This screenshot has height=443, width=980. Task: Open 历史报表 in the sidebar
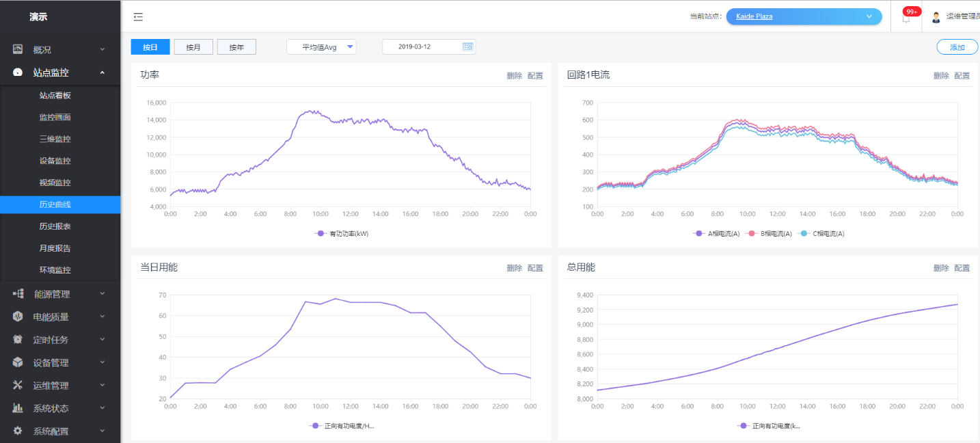[55, 226]
